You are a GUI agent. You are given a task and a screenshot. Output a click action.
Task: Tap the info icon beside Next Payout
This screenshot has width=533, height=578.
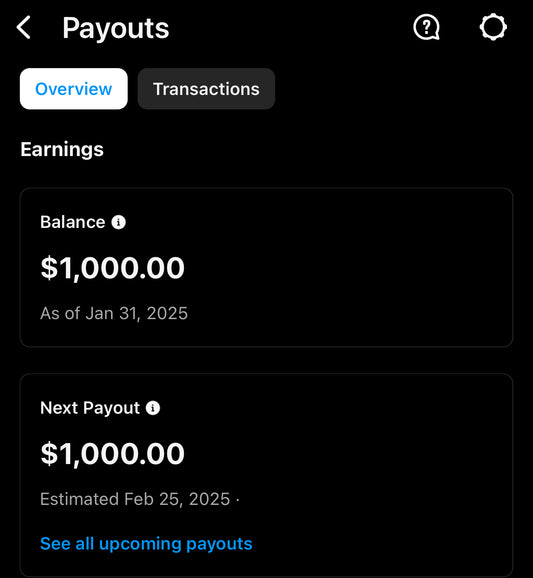(153, 408)
